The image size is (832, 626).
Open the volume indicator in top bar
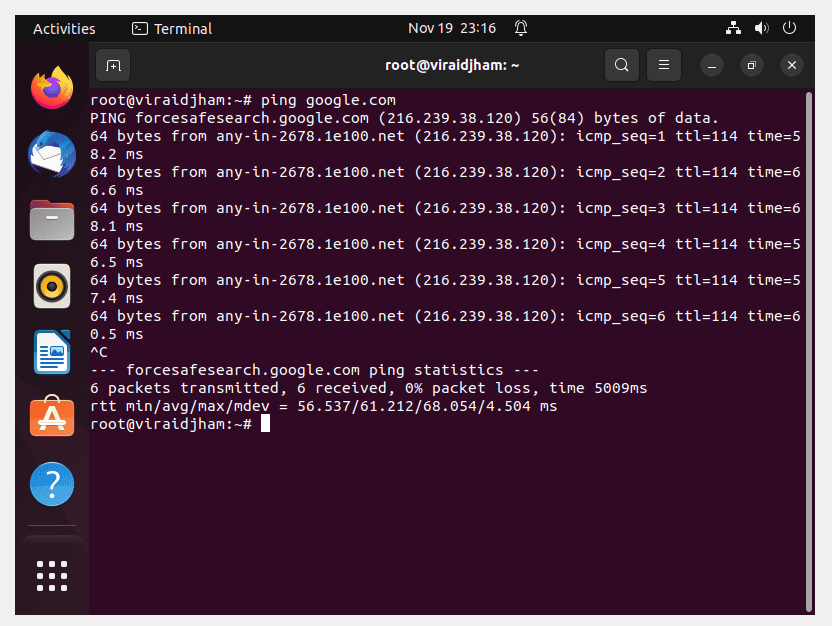pyautogui.click(x=761, y=28)
